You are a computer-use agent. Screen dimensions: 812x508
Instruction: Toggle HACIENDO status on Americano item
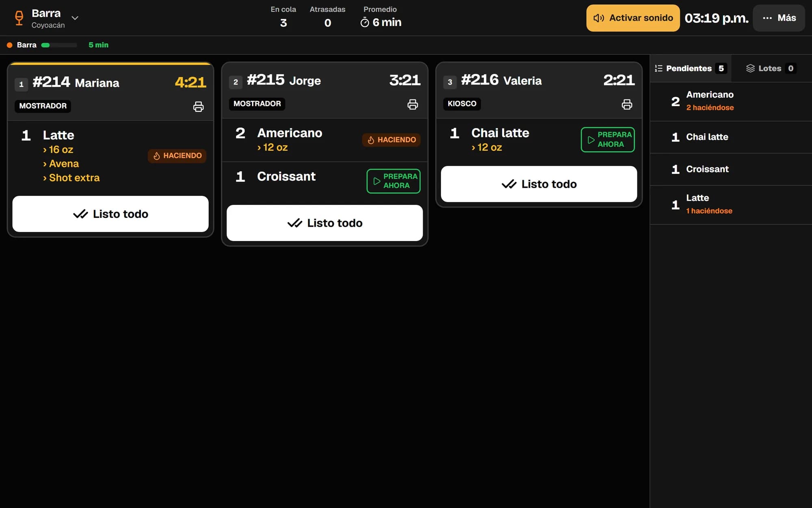click(x=391, y=140)
